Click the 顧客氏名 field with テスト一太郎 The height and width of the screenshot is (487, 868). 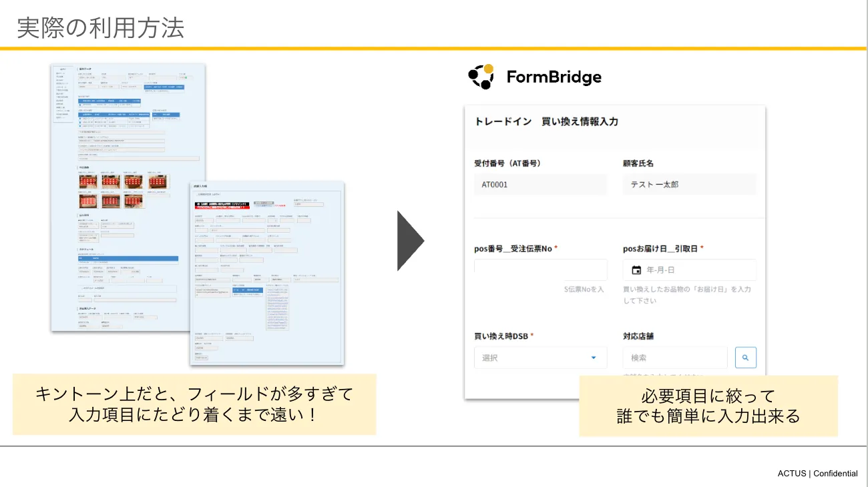(689, 185)
